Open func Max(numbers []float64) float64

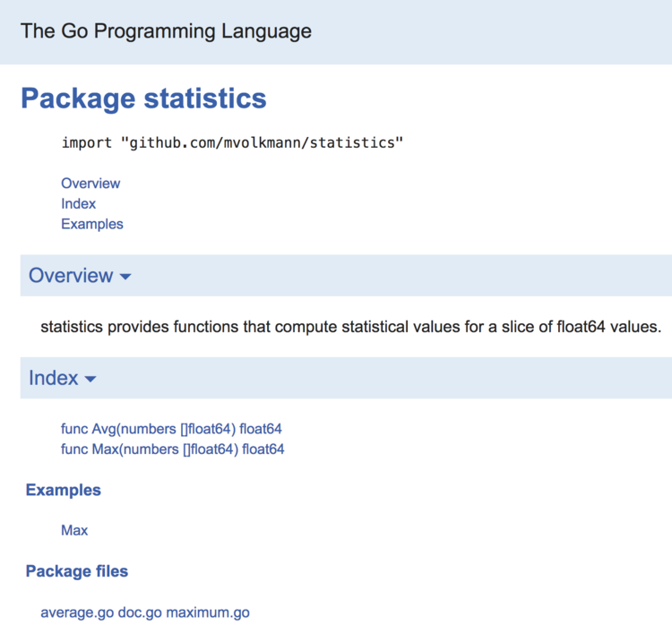pos(173,449)
